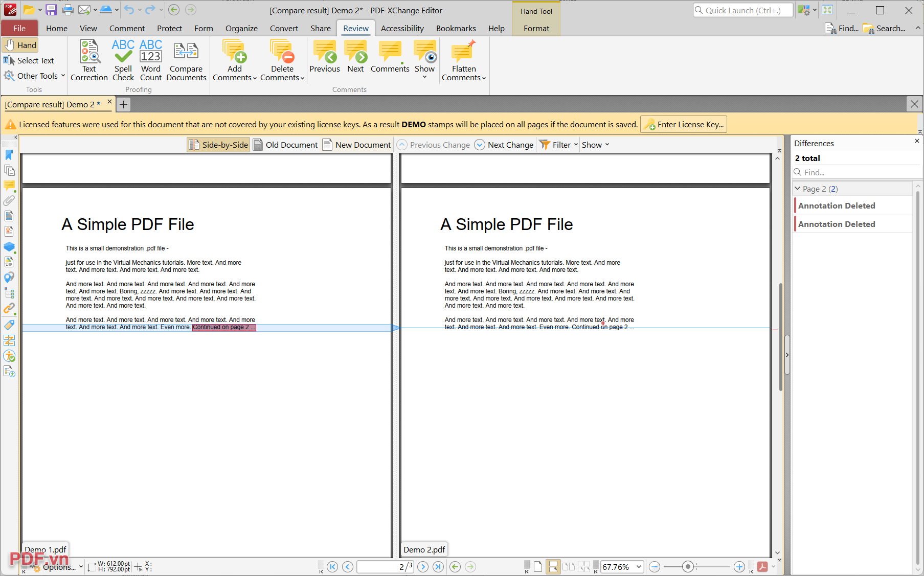Collapse Page 2 group in Differences
The height and width of the screenshot is (576, 924).
click(798, 189)
